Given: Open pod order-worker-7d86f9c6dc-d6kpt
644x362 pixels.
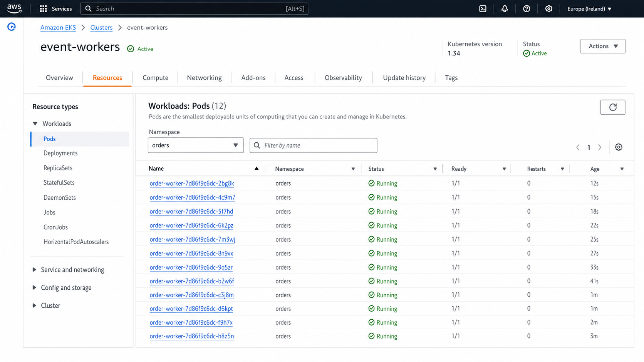Looking at the screenshot, I should [191, 309].
